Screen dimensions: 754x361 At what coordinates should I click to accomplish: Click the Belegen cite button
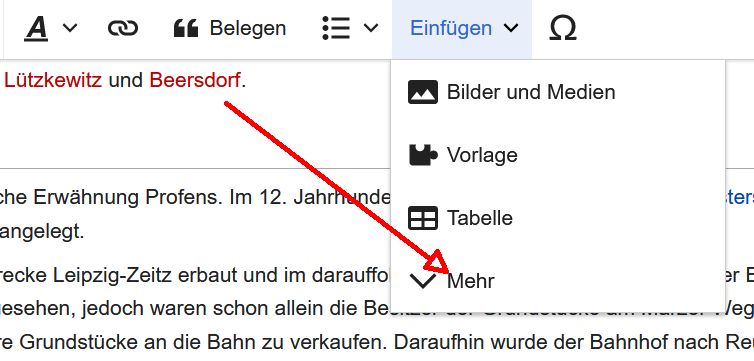tap(230, 28)
